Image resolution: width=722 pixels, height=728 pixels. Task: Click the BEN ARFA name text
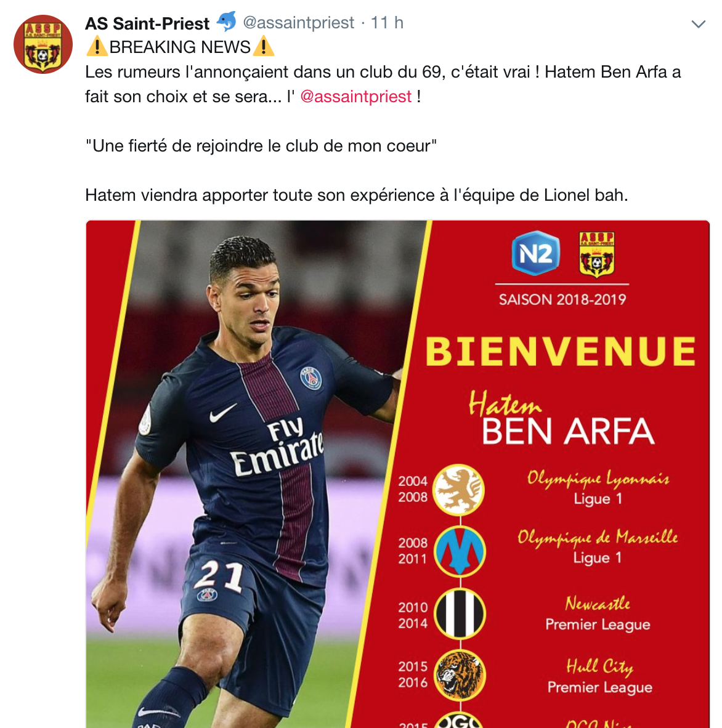[568, 431]
